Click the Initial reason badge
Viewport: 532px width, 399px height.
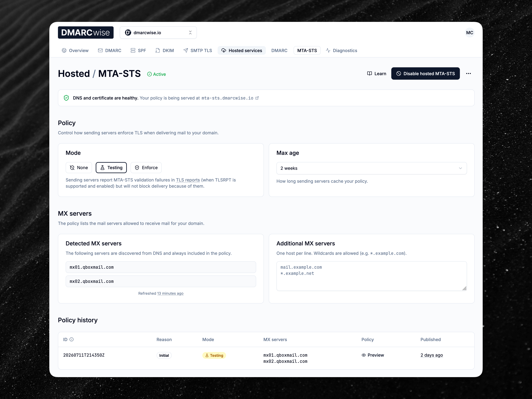(x=164, y=356)
